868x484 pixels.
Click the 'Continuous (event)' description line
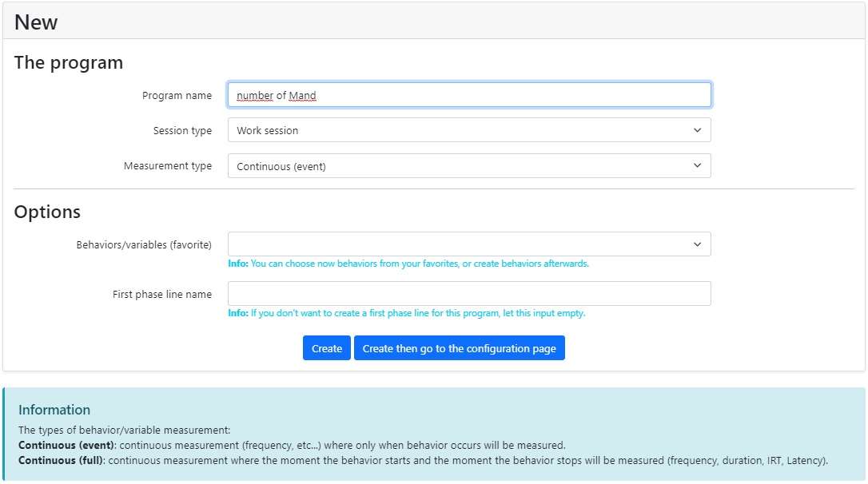coord(292,446)
